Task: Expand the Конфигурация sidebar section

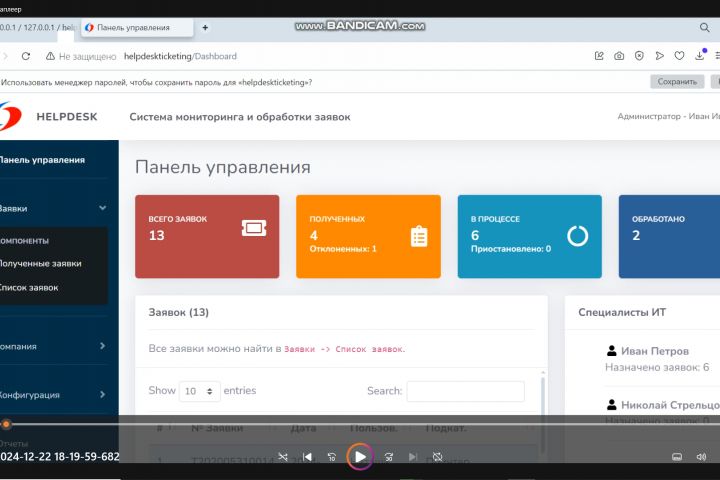Action: click(x=53, y=395)
